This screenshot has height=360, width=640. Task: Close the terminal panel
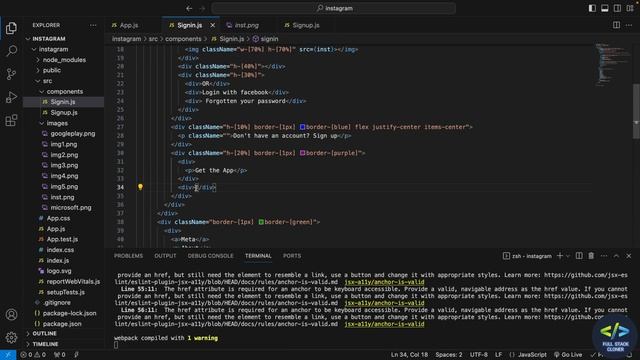[x=629, y=256]
